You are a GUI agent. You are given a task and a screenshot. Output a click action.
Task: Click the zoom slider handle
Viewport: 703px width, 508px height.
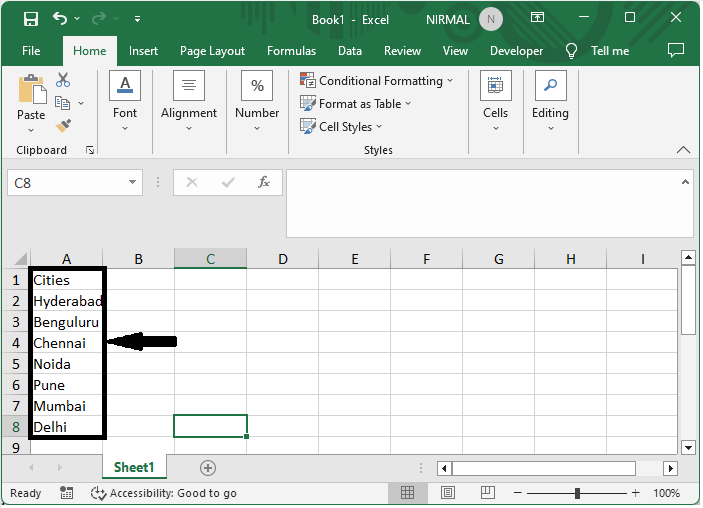point(577,493)
